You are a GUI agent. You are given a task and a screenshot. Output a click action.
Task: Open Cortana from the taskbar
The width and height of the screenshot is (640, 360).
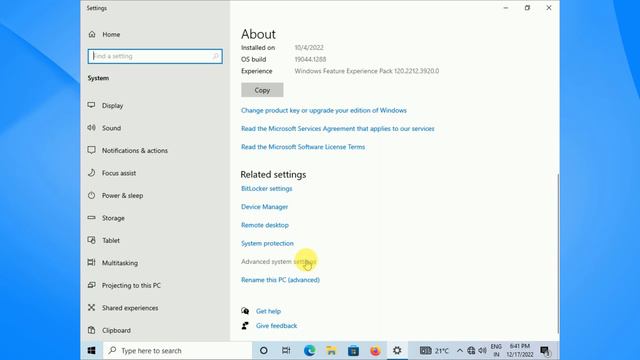tap(264, 351)
